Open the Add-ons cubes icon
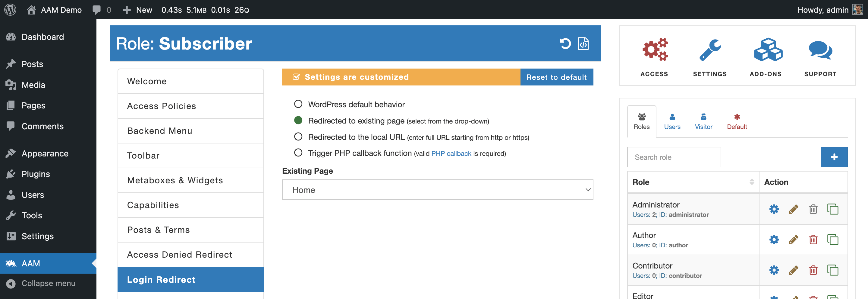This screenshot has height=299, width=868. (x=768, y=50)
